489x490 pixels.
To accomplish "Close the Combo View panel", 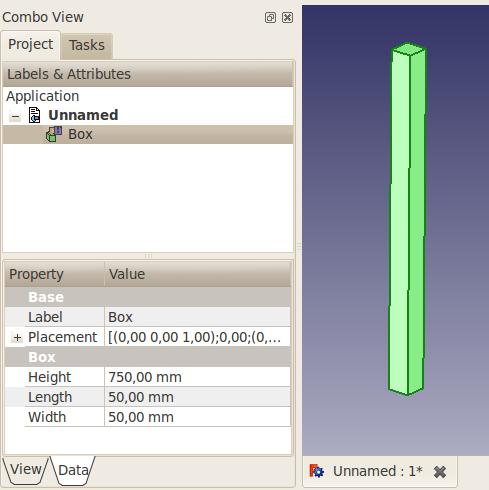I will coord(287,17).
